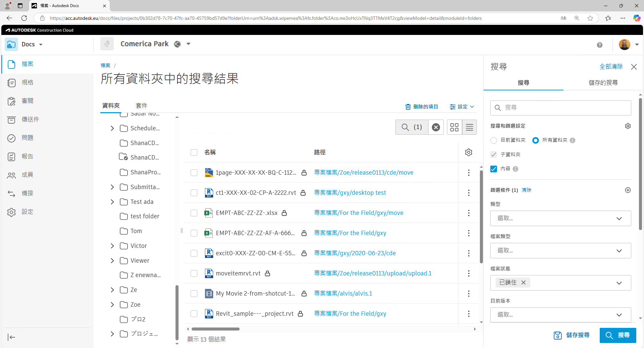Select the EMPT-ABC-ZZ-ZZ-.xlsx checkbox
The height and width of the screenshot is (348, 644).
194,213
